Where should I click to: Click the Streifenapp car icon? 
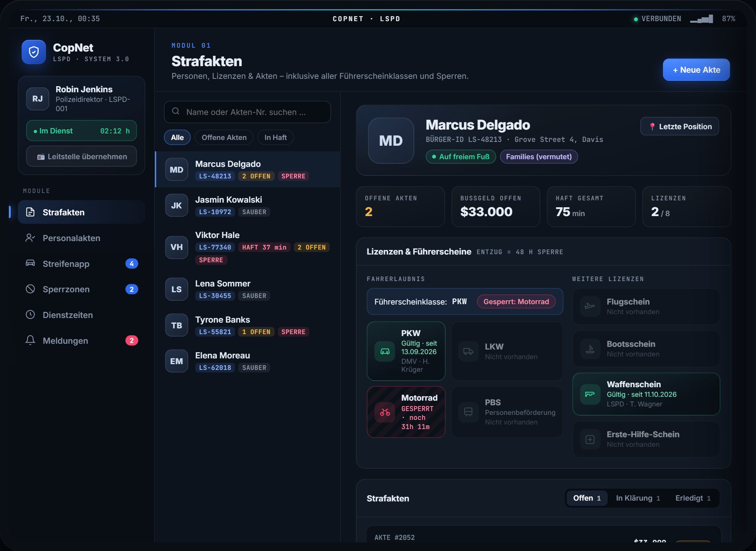click(x=30, y=263)
